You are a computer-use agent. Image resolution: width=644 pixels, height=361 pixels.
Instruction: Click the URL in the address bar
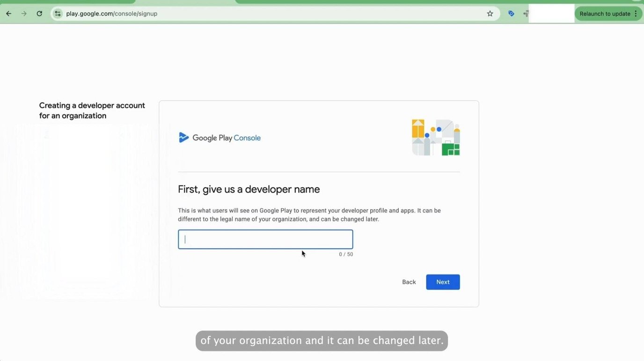pyautogui.click(x=110, y=14)
